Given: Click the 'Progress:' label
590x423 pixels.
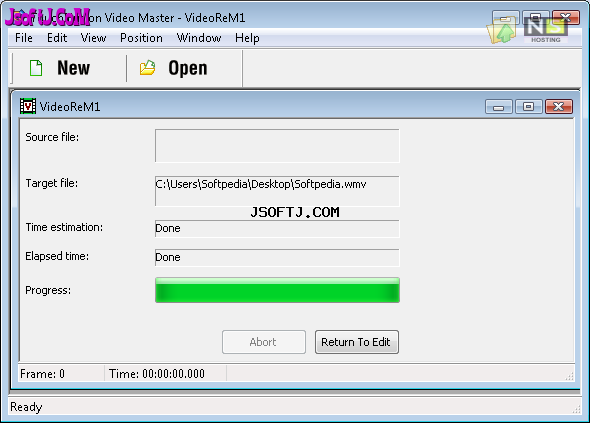Looking at the screenshot, I should coord(48,291).
